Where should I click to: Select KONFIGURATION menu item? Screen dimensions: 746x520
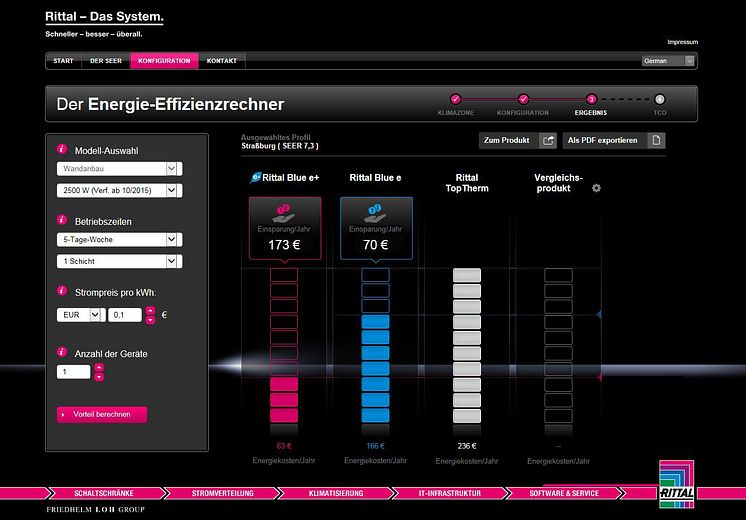[x=164, y=61]
